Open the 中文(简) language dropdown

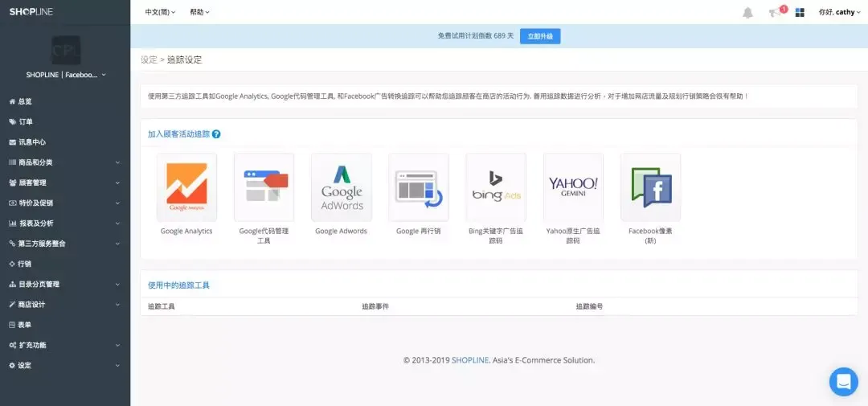tap(160, 12)
